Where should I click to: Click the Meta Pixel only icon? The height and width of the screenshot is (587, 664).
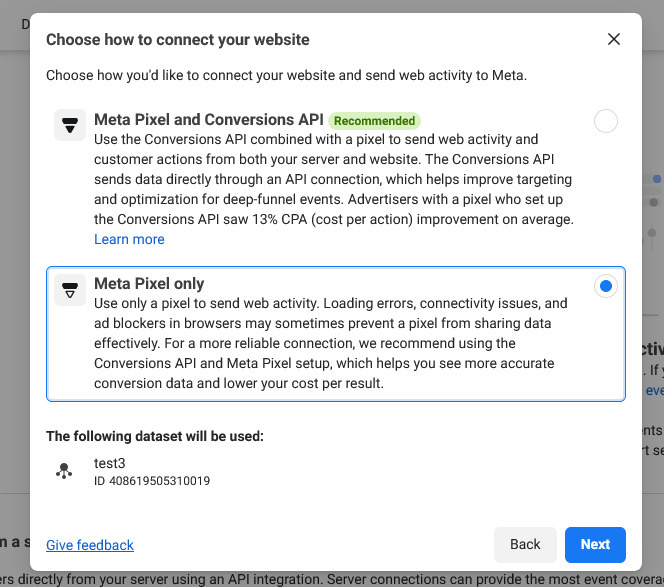click(x=69, y=290)
